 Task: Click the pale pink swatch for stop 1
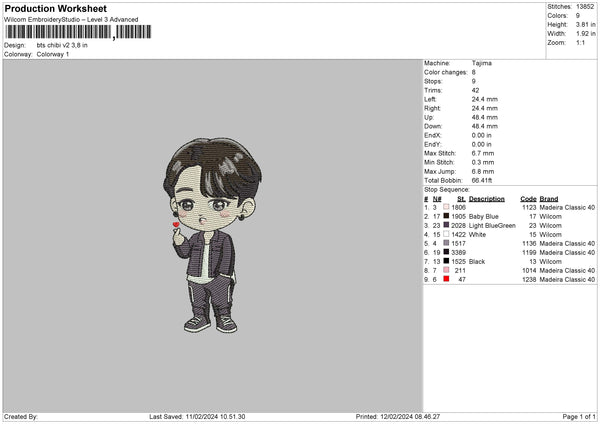coord(446,207)
